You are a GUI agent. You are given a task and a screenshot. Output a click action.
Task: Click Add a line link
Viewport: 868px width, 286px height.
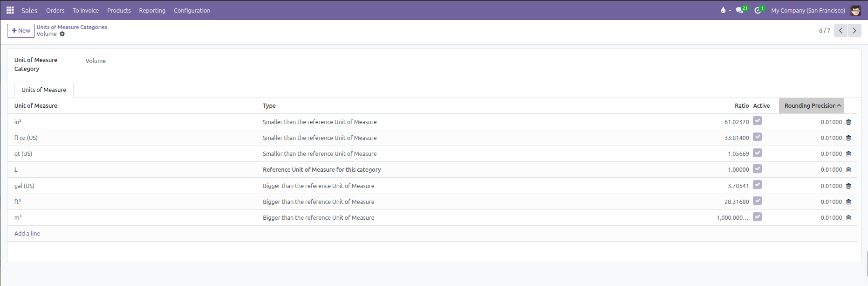tap(27, 234)
